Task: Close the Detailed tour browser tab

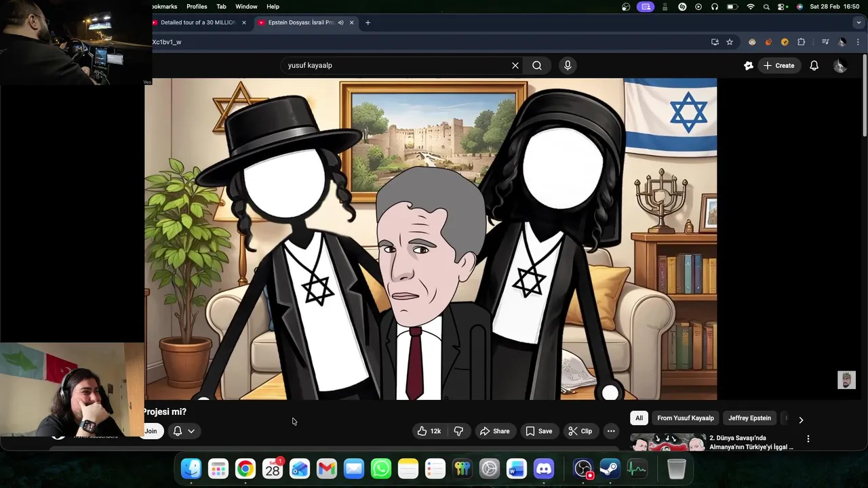Action: 244,22
